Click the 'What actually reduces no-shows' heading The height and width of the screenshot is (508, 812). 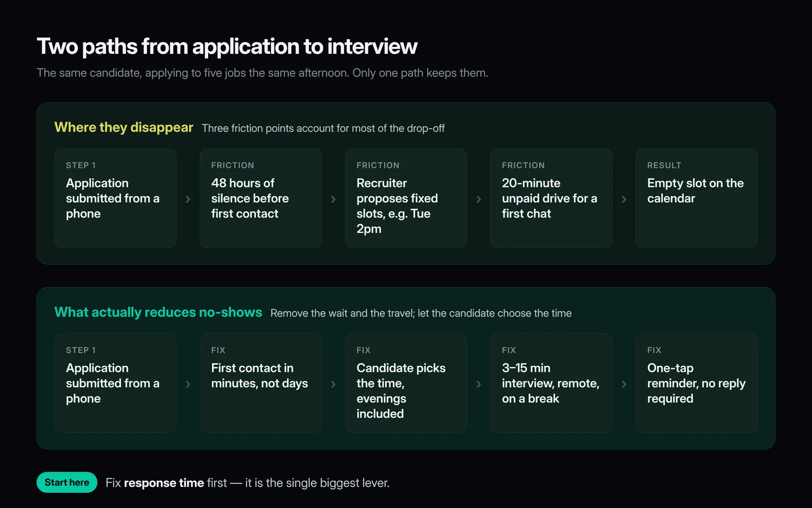click(158, 312)
